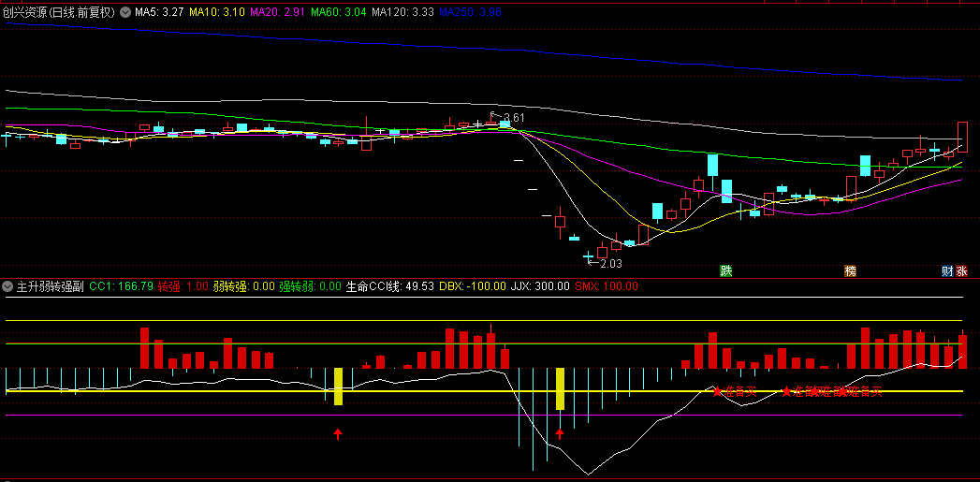Click the 转强: 1.00 indicator value
This screenshot has width=980, height=482.
(183, 286)
